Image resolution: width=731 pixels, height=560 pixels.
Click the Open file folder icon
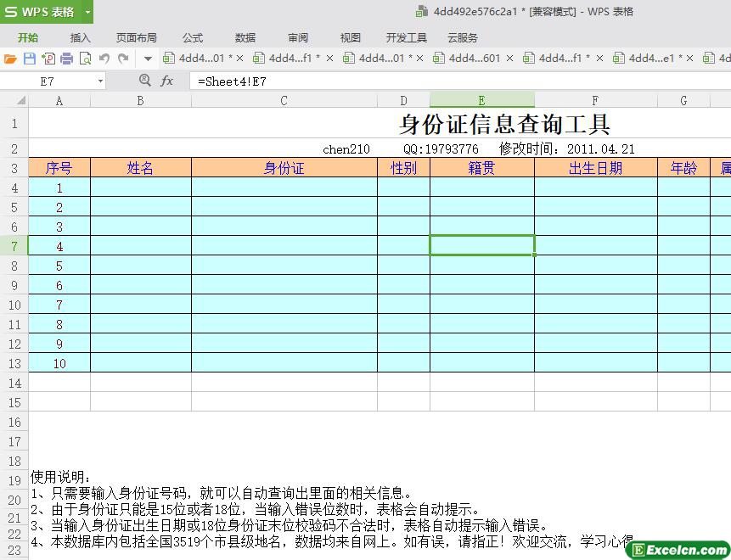coord(10,59)
